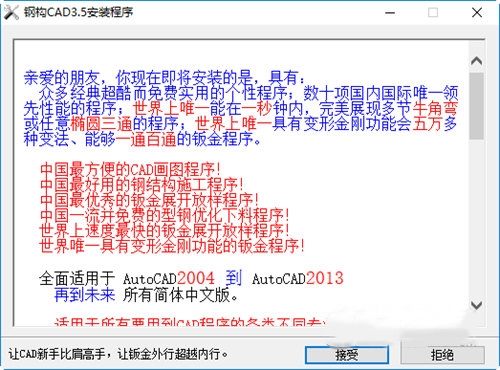Click the line 中国一流并免费的型钢优化下料程序!

(x=164, y=215)
